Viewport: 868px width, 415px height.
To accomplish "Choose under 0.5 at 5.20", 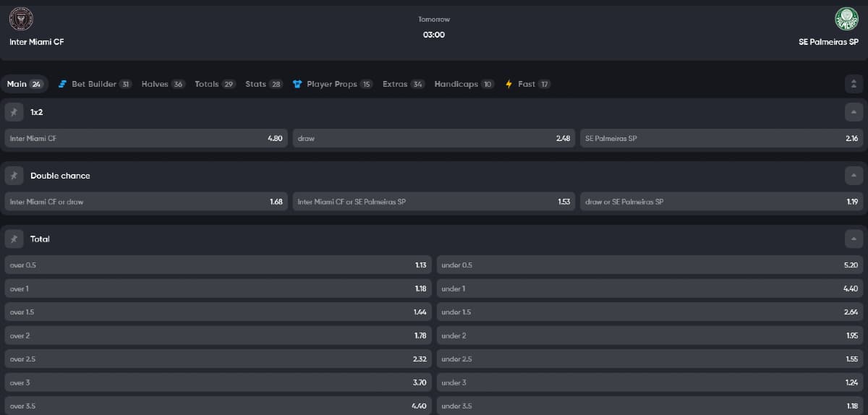I will click(650, 265).
